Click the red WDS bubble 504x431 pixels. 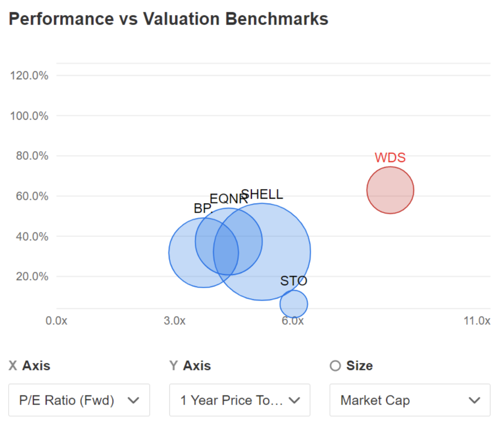[x=390, y=190]
